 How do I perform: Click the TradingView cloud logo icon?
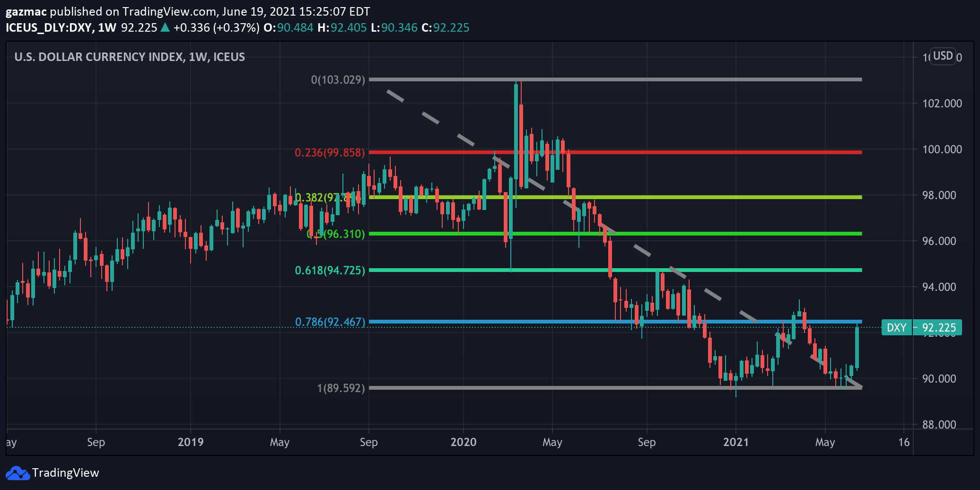[x=17, y=473]
